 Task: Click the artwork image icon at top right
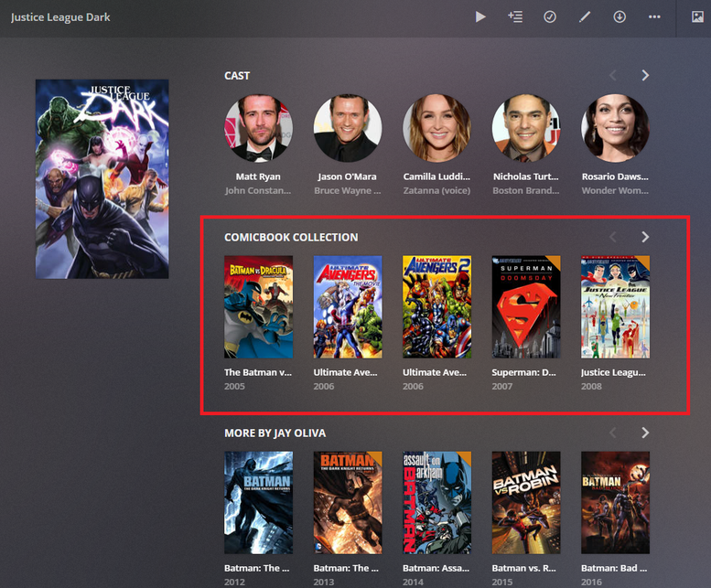tap(697, 17)
